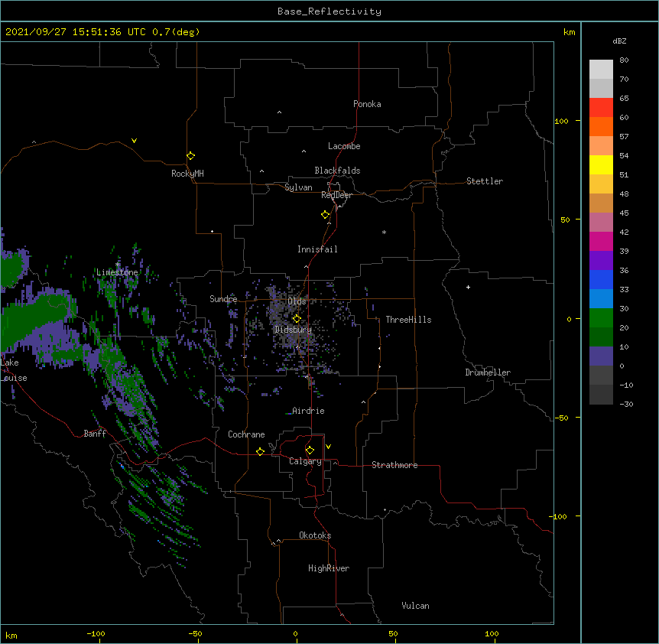Click the km unit label at bottom left
The image size is (659, 644).
point(11,635)
